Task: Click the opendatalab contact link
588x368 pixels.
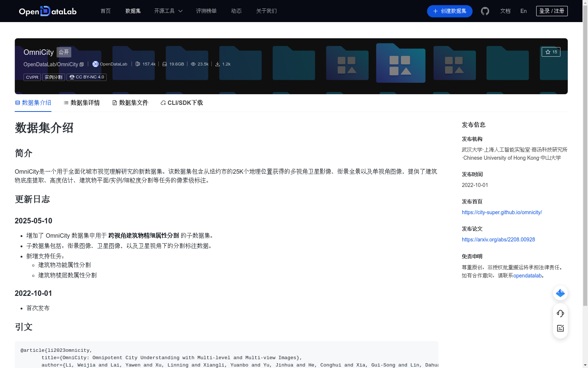Action: click(527, 276)
